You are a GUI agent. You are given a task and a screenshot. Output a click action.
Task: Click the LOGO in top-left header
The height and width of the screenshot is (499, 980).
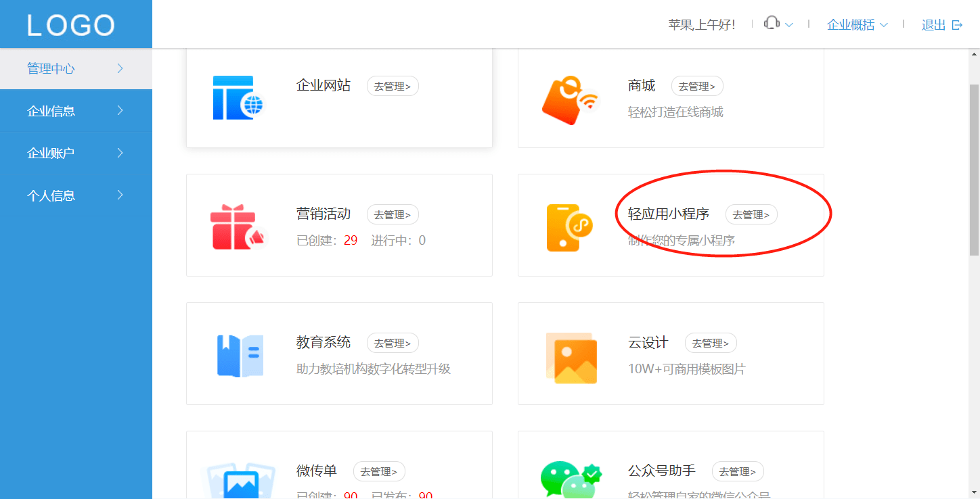71,25
